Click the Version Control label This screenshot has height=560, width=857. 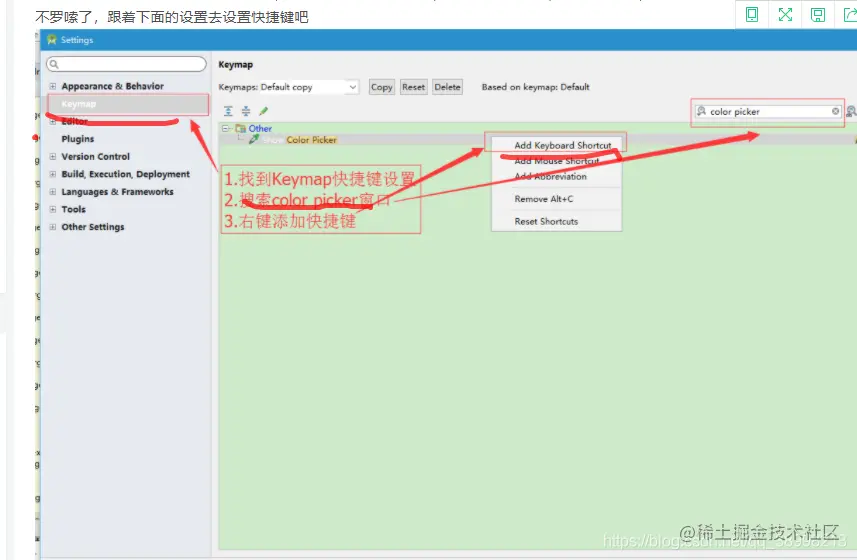[x=96, y=157]
